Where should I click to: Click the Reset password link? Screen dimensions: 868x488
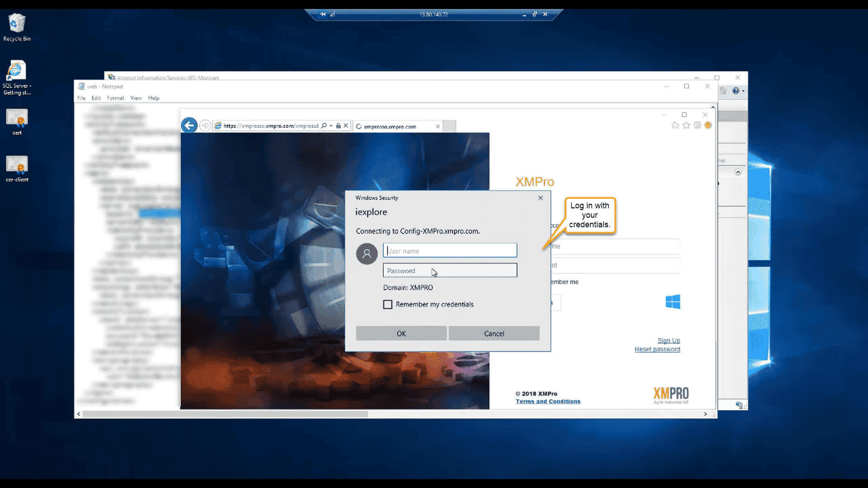657,349
